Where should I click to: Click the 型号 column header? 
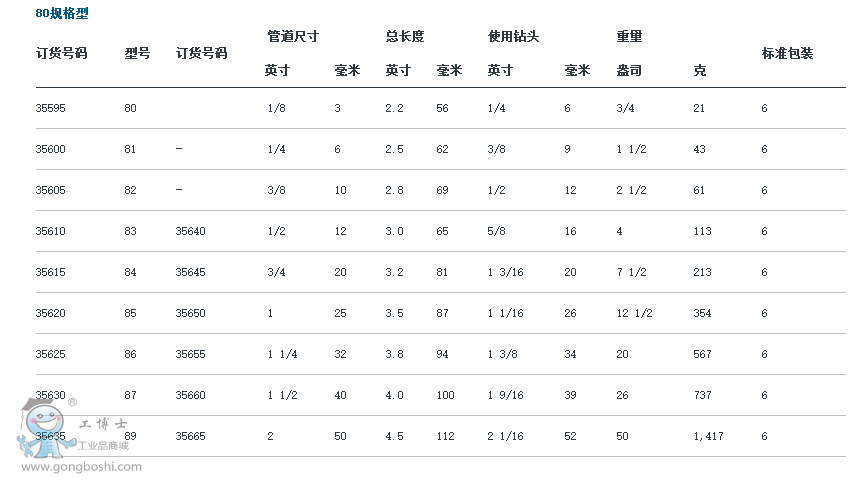coord(137,53)
